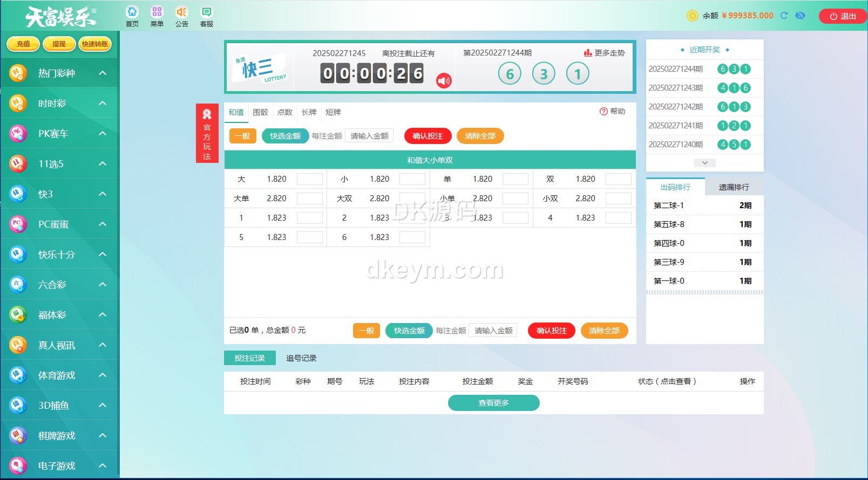Open the 公告 announcements icon
Viewport: 868px width, 480px height.
coord(182,12)
